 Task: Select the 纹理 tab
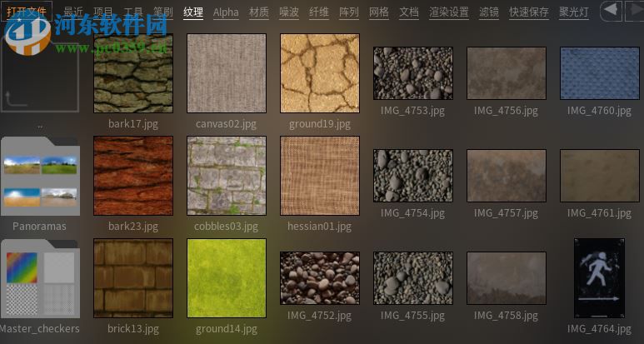193,12
